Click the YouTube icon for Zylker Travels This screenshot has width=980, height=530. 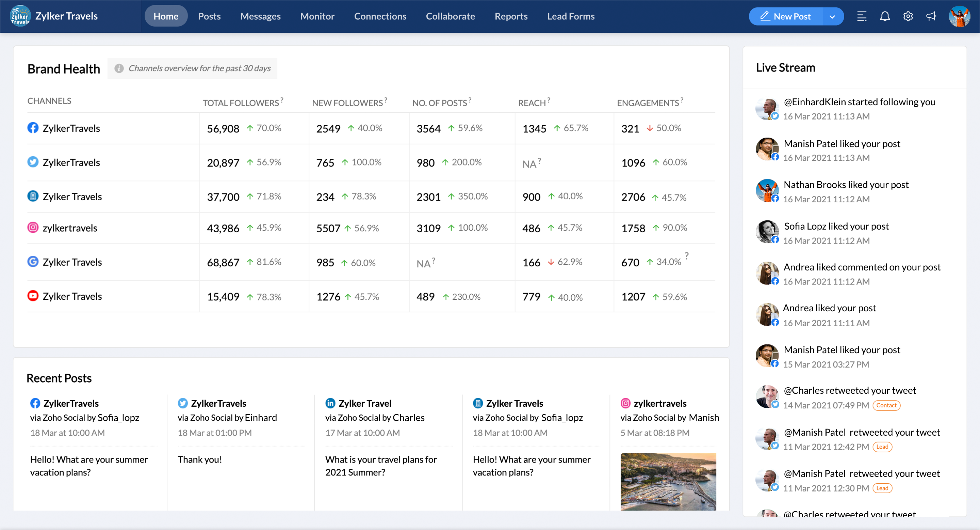(33, 296)
